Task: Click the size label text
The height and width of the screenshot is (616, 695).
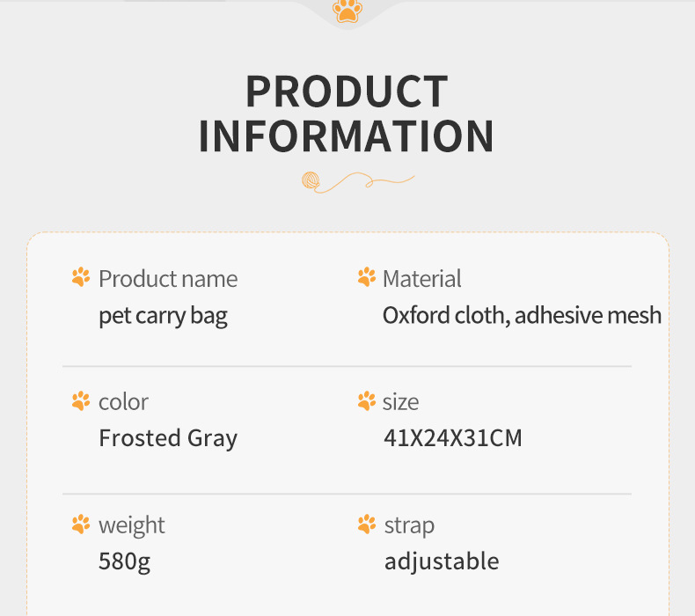Action: coord(400,402)
